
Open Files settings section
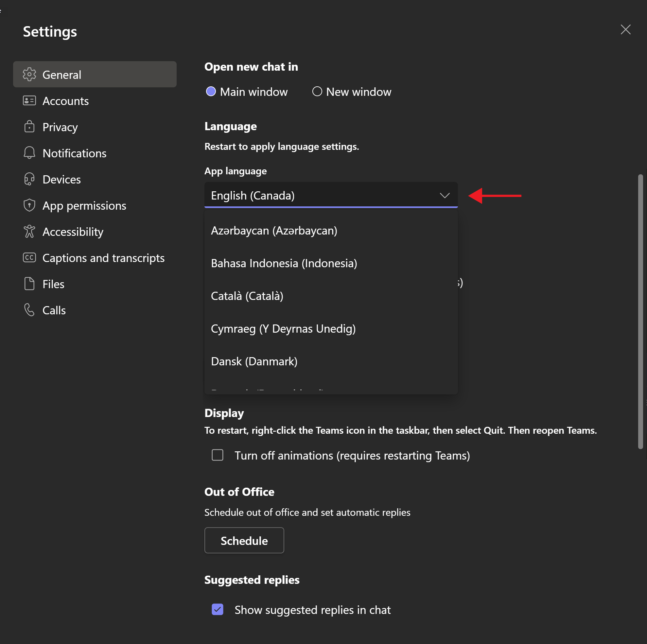pyautogui.click(x=54, y=284)
